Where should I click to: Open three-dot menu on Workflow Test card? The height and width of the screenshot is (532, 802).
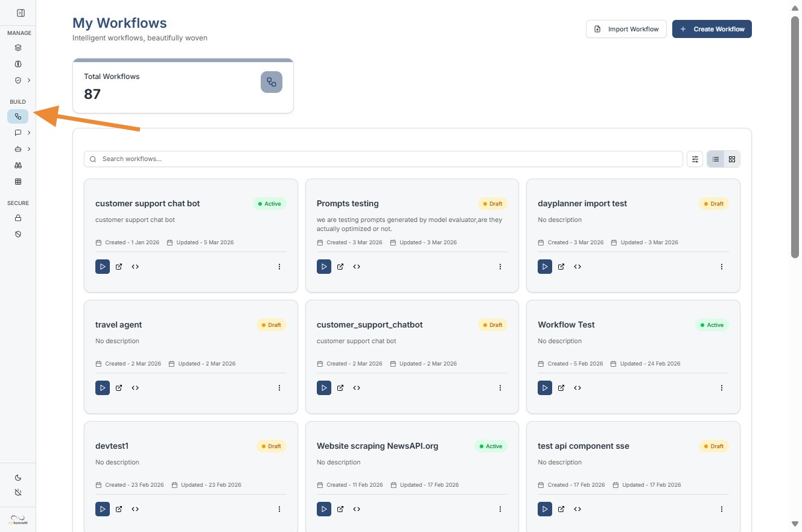click(x=722, y=388)
